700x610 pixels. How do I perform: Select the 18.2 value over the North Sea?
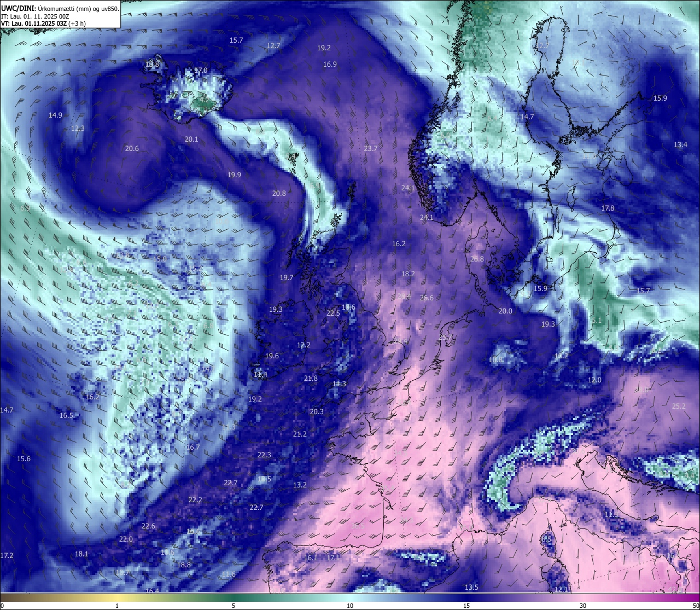408,274
